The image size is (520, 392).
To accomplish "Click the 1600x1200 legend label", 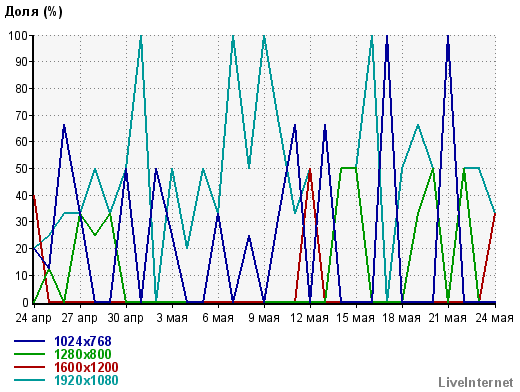I will pyautogui.click(x=86, y=367).
